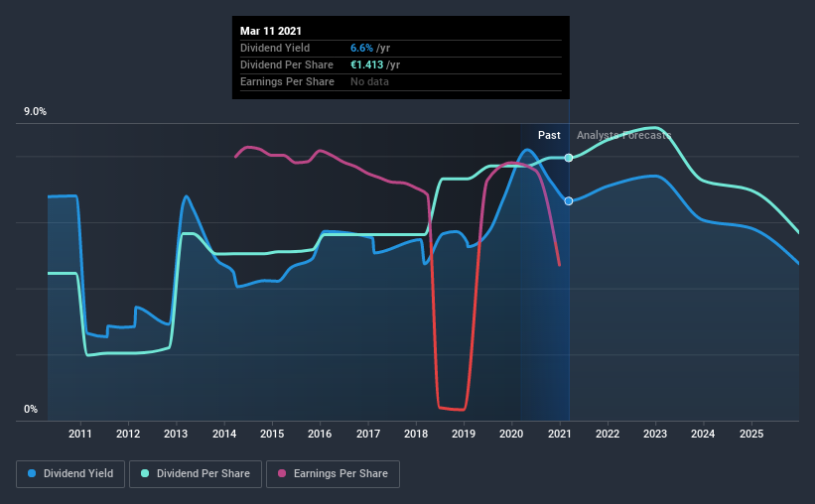Click the 2013 x-axis label
815x504 pixels.
tap(176, 434)
